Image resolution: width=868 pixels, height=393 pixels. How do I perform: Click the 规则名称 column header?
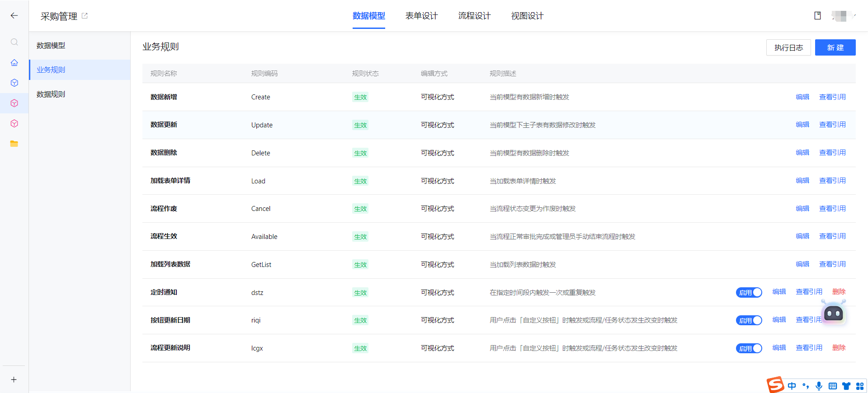click(x=164, y=73)
